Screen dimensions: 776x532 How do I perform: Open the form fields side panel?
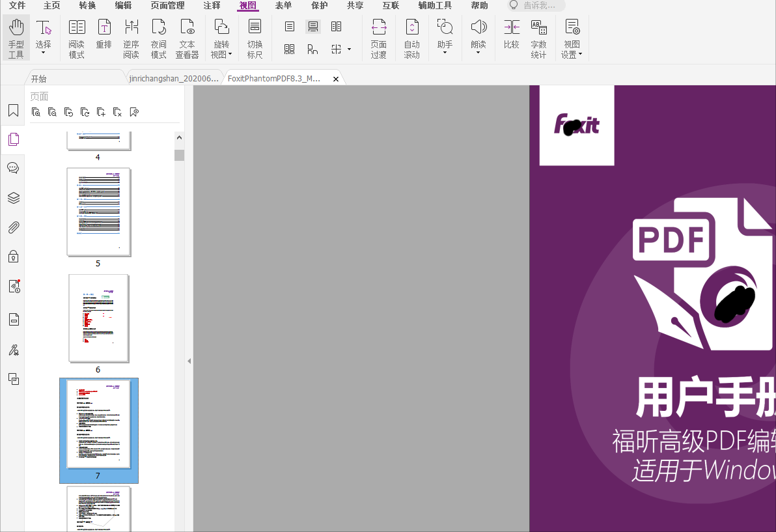coord(14,320)
